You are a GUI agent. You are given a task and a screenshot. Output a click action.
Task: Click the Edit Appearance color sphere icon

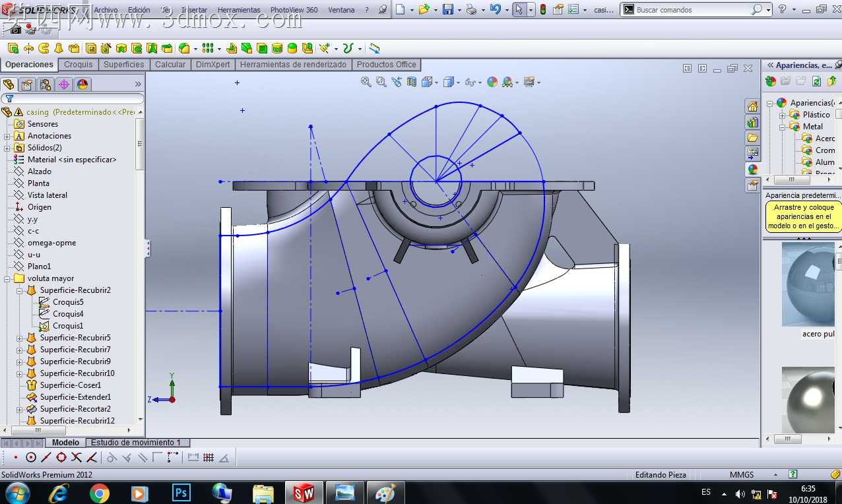click(492, 82)
